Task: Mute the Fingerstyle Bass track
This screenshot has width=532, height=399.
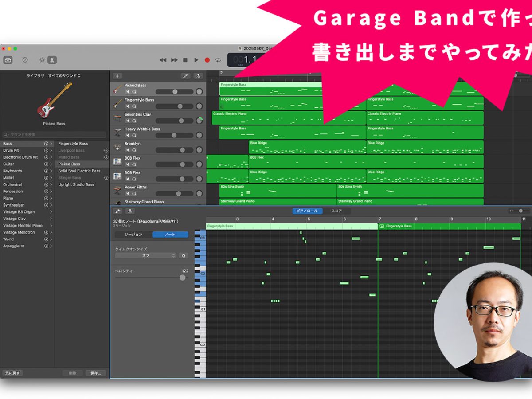Action: 128,106
